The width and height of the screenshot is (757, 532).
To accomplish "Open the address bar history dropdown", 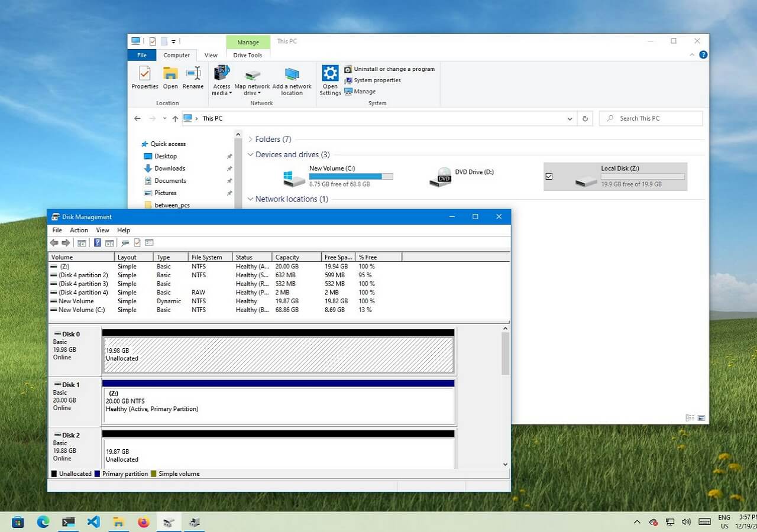I will (570, 119).
